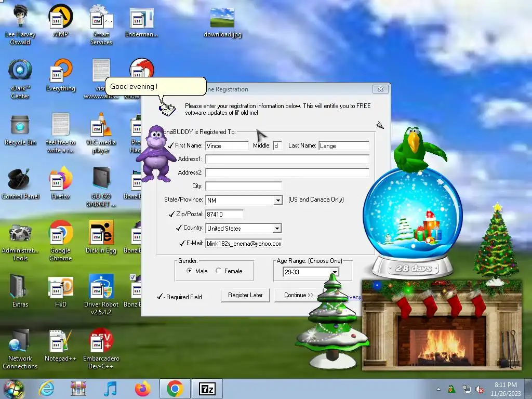
Task: Click the Middle initial field
Action: point(277,145)
